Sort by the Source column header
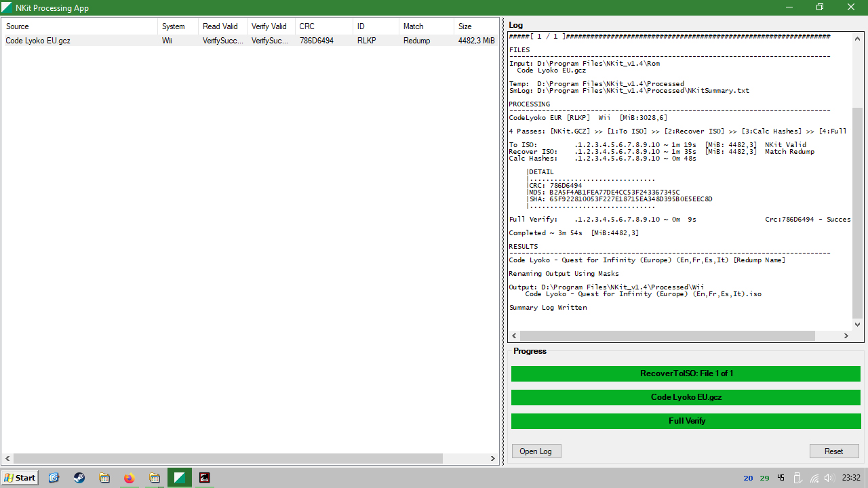Screen dimensions: 868x488 tap(79, 26)
